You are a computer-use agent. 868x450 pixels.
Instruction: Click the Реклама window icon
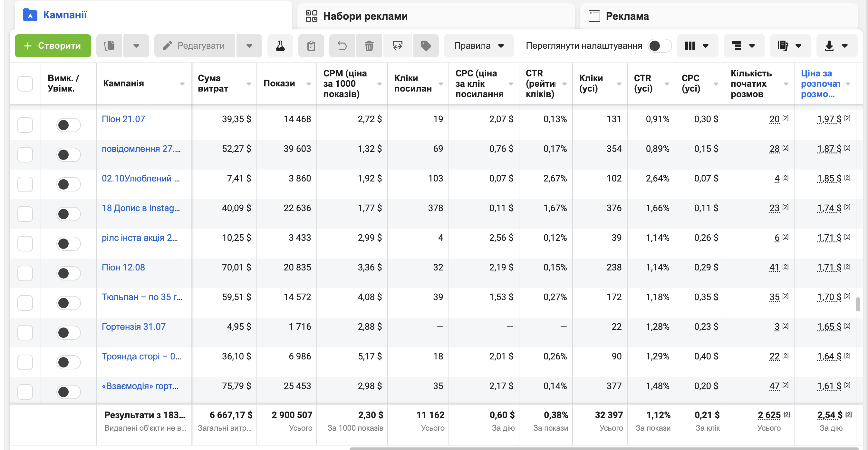click(594, 16)
